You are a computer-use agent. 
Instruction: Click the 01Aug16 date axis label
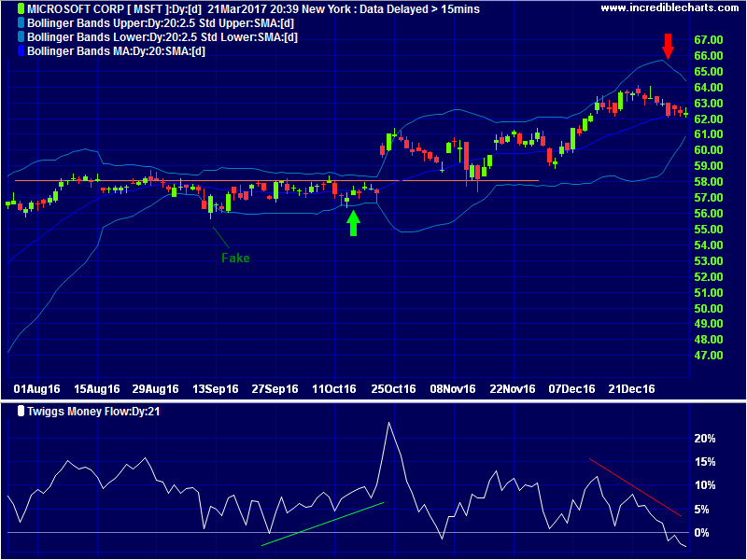pyautogui.click(x=37, y=389)
